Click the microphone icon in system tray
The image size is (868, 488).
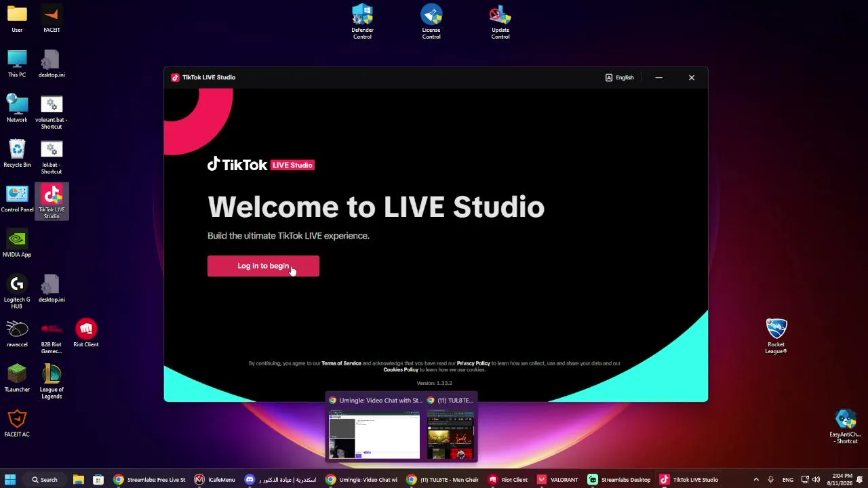pyautogui.click(x=771, y=480)
